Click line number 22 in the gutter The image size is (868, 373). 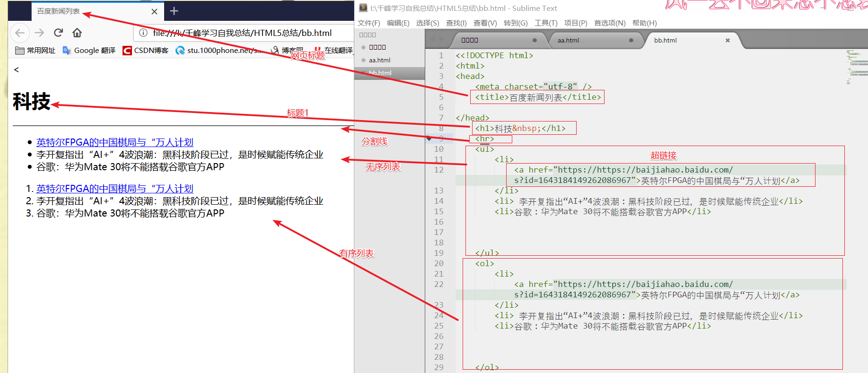click(438, 284)
